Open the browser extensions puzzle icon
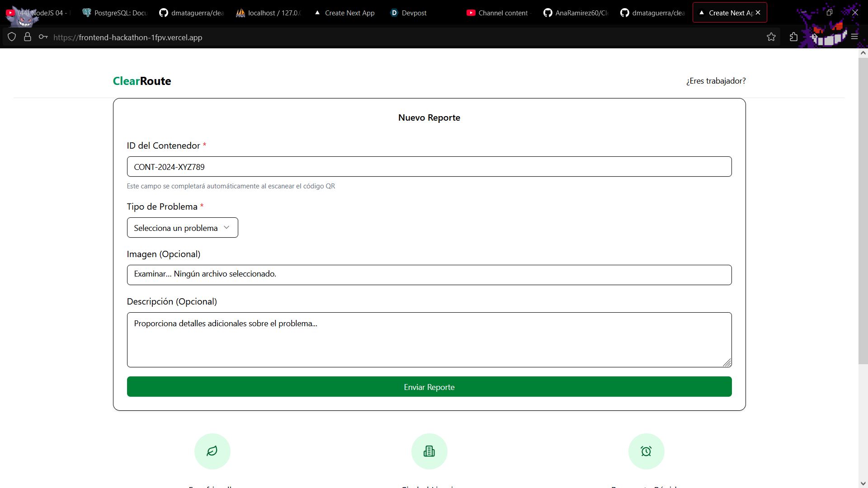This screenshot has height=488, width=868. click(x=793, y=37)
